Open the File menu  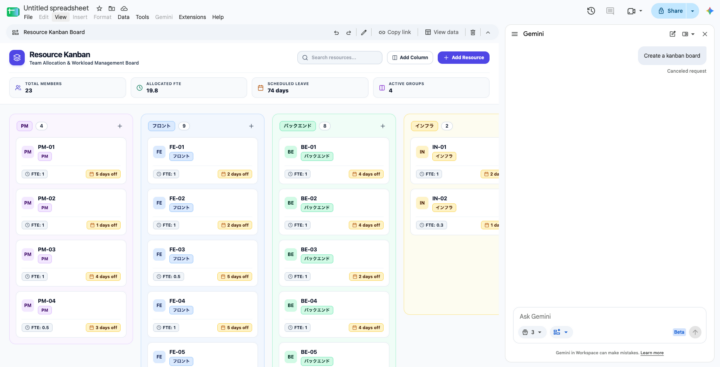click(x=28, y=17)
